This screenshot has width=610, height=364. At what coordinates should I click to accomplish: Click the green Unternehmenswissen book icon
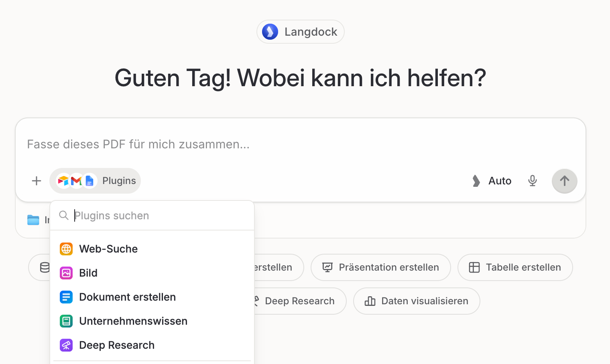66,321
